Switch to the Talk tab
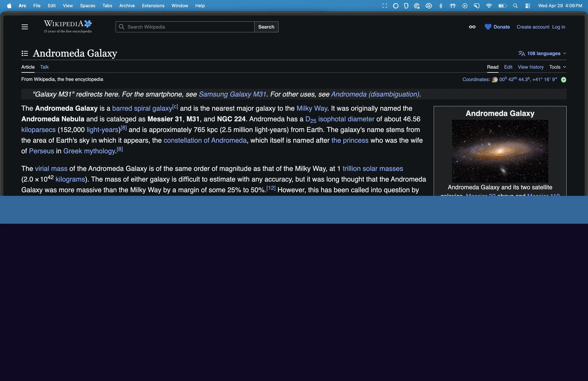This screenshot has width=588, height=381. [45, 67]
